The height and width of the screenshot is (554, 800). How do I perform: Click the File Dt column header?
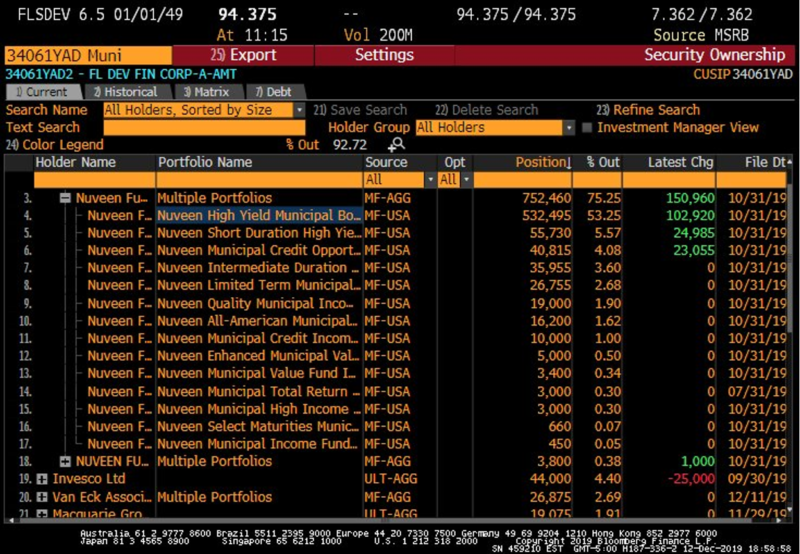point(764,163)
